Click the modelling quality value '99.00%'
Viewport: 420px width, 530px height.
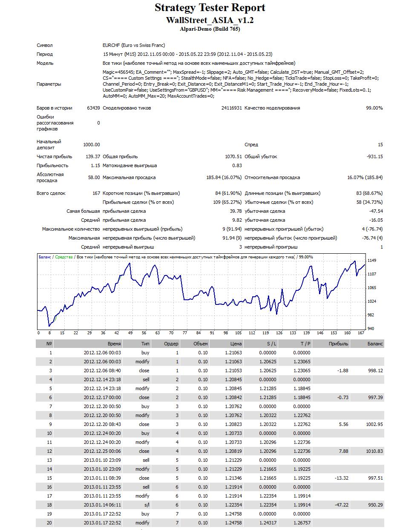click(374, 108)
